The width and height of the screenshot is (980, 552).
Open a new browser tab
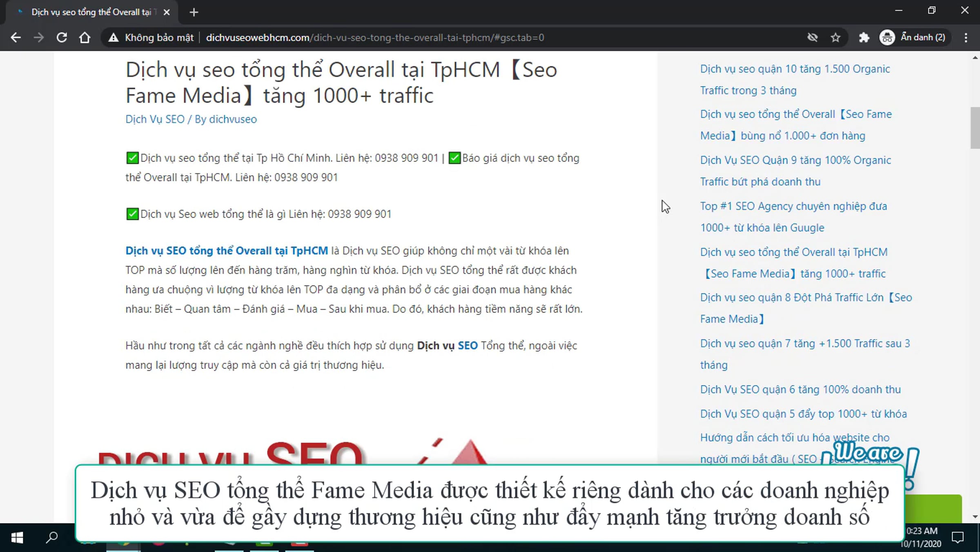coord(194,12)
